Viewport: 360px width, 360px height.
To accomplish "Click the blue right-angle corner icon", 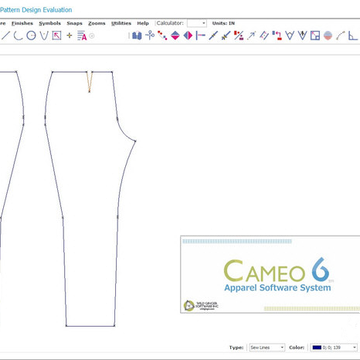I will (x=353, y=36).
